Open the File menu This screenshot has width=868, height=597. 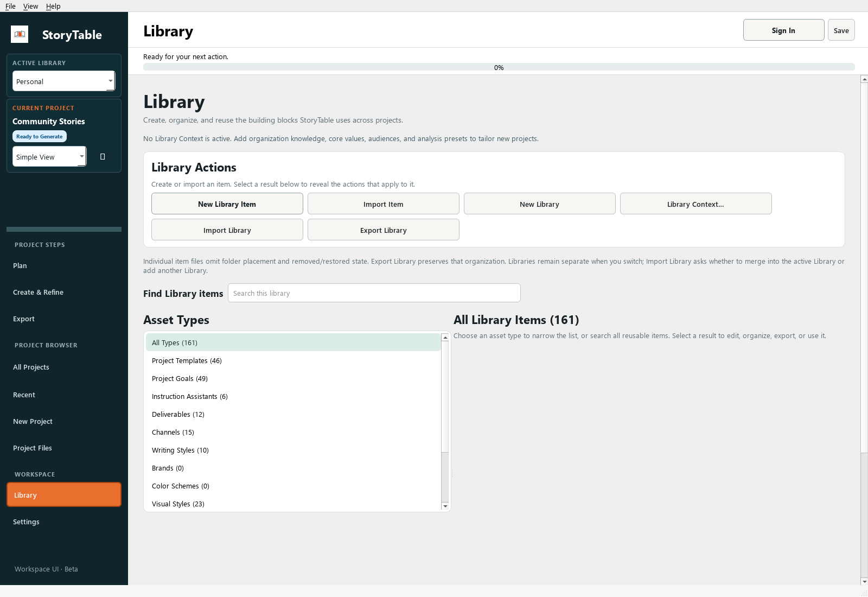click(10, 6)
